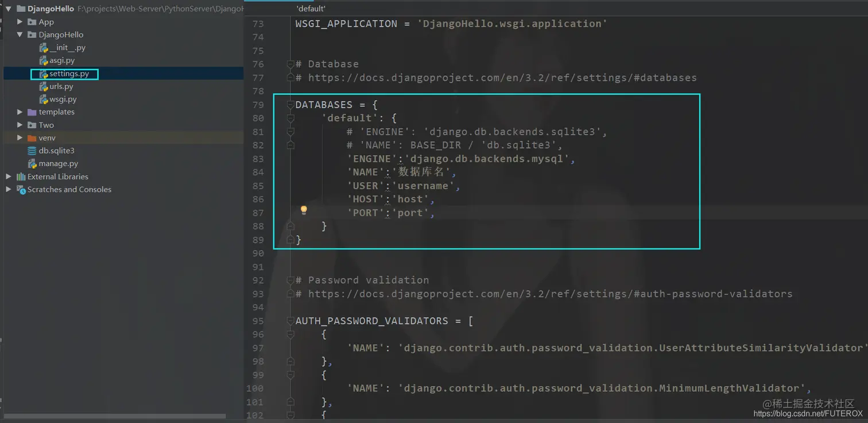Click the 'host' value on line 86
Image resolution: width=868 pixels, height=423 pixels.
click(x=410, y=199)
